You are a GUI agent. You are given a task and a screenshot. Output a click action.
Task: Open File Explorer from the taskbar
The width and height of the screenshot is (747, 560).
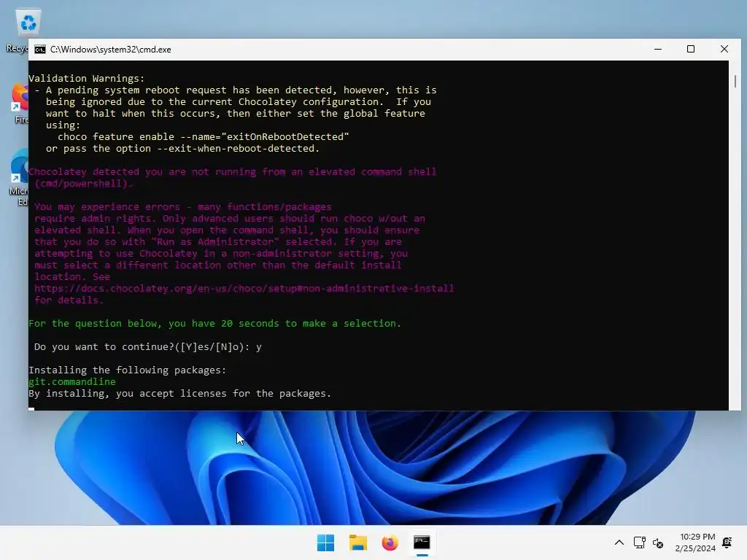click(x=357, y=542)
